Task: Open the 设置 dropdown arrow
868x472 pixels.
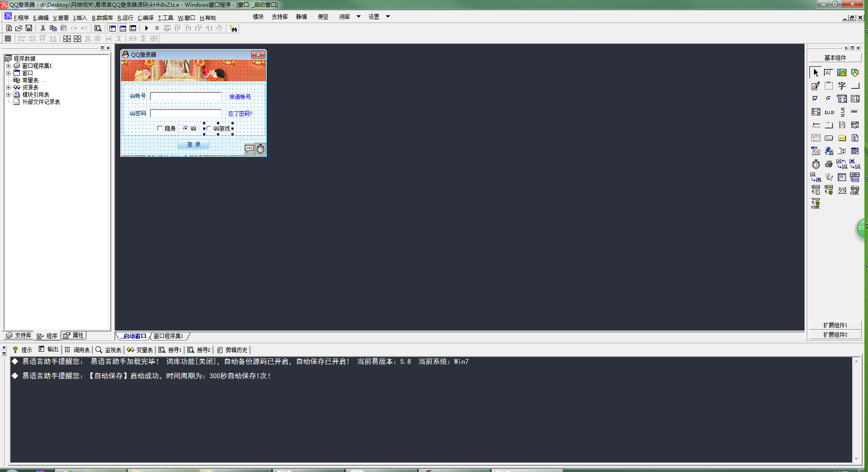Action: 388,17
